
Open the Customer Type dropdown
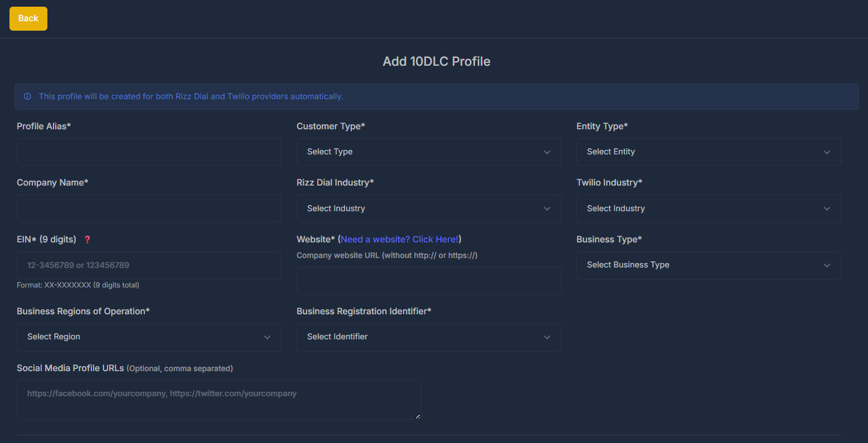coord(429,152)
